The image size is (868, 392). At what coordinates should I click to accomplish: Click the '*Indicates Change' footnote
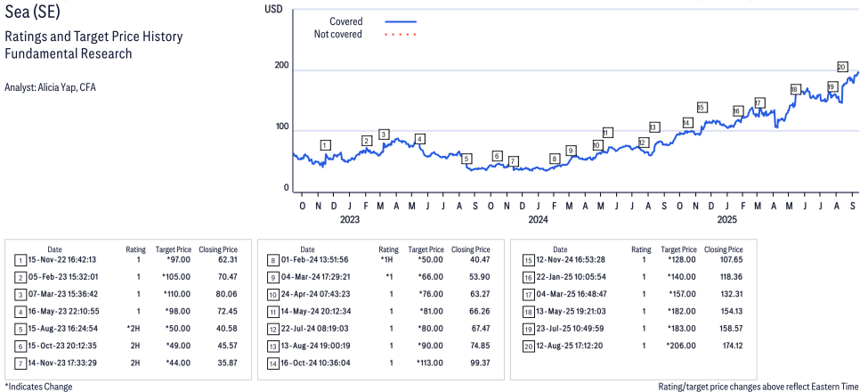point(39,387)
